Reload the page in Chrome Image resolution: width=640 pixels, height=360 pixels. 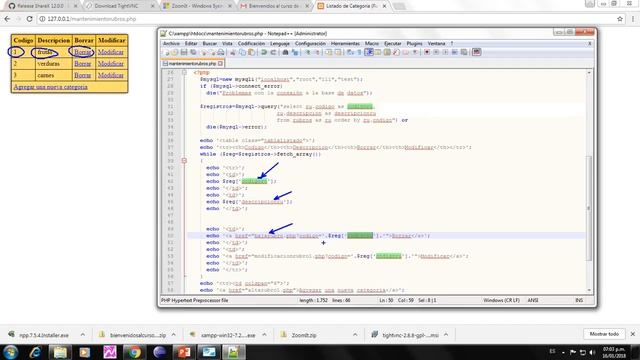tap(29, 19)
